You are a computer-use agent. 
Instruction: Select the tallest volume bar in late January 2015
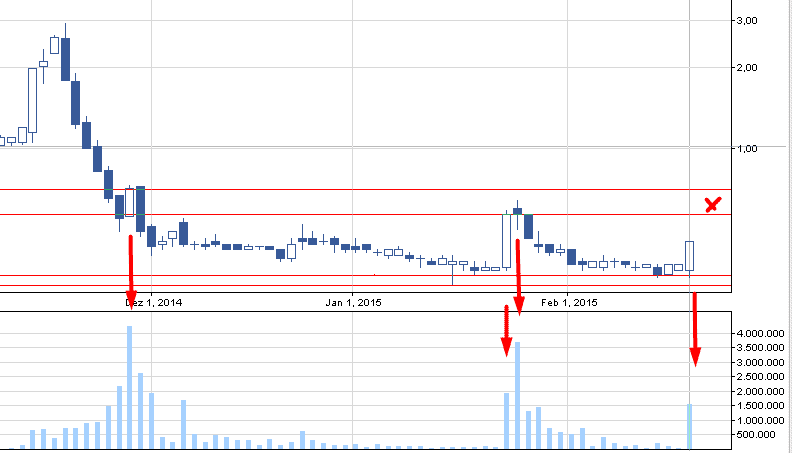pos(517,395)
